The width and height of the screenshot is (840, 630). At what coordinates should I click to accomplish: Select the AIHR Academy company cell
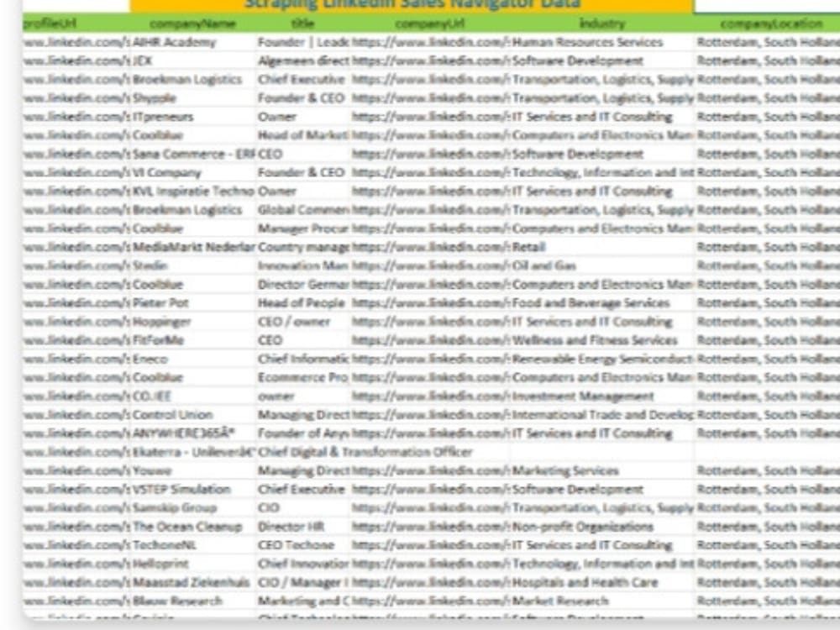[193, 42]
